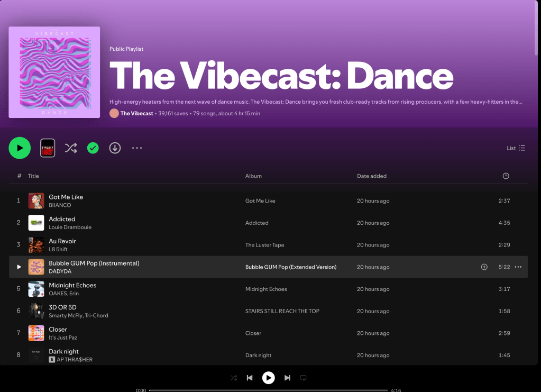541x392 pixels.
Task: Click the Bubble GUM Pop cover art
Action: coord(36,267)
